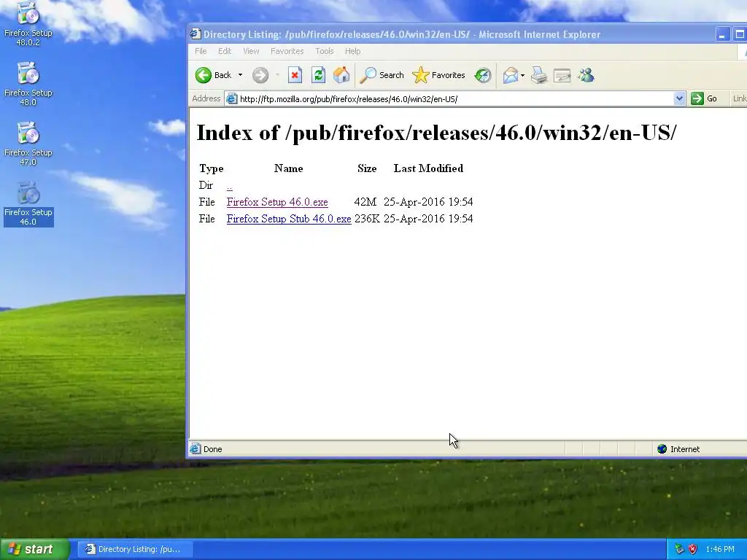Open the Messenger toolbar icon
The height and width of the screenshot is (560, 747).
[586, 75]
